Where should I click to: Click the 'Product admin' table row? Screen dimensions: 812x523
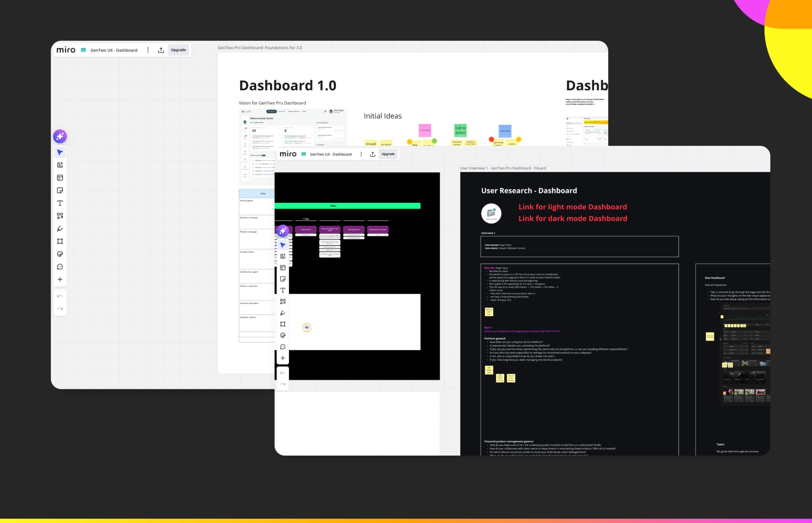point(257,259)
